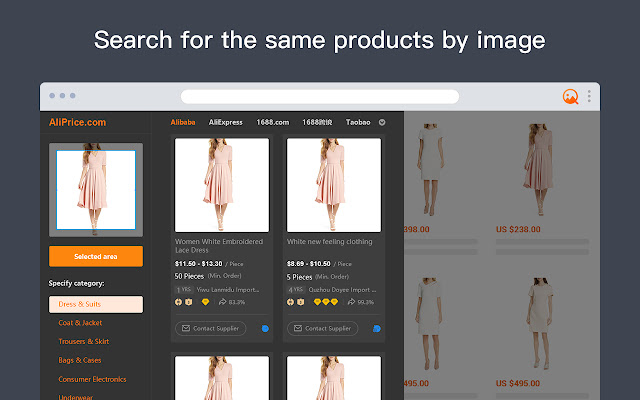The image size is (640, 400).
Task: Select the Bags & Cases category
Action: [x=80, y=360]
